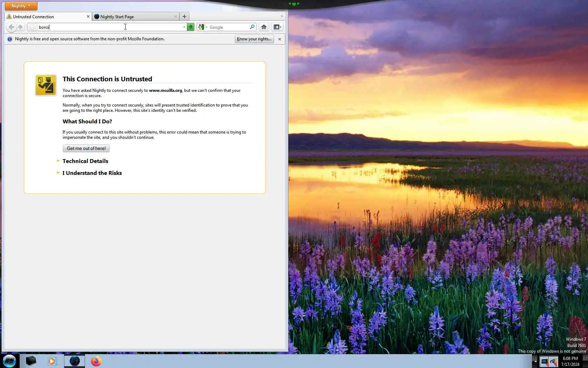Go back using the back arrow button

coord(11,27)
